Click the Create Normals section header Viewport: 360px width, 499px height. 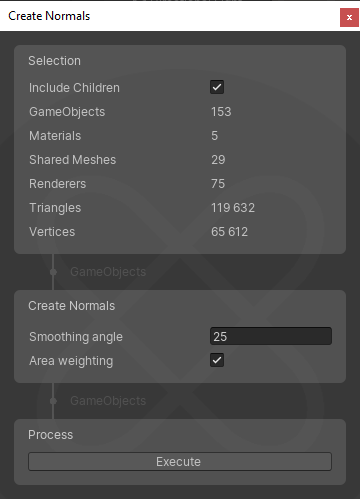pos(71,306)
